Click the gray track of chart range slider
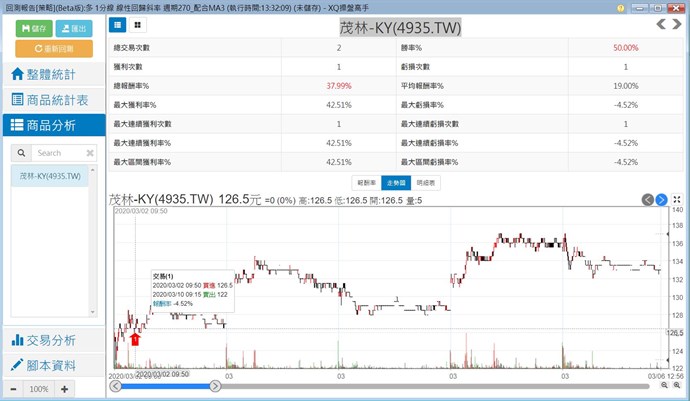 [435, 386]
